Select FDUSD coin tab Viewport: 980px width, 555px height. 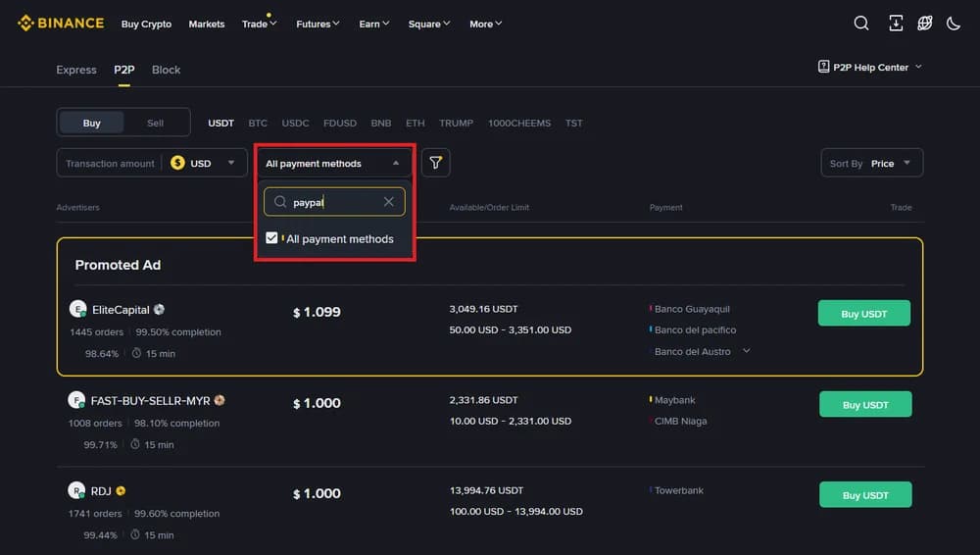pos(340,123)
